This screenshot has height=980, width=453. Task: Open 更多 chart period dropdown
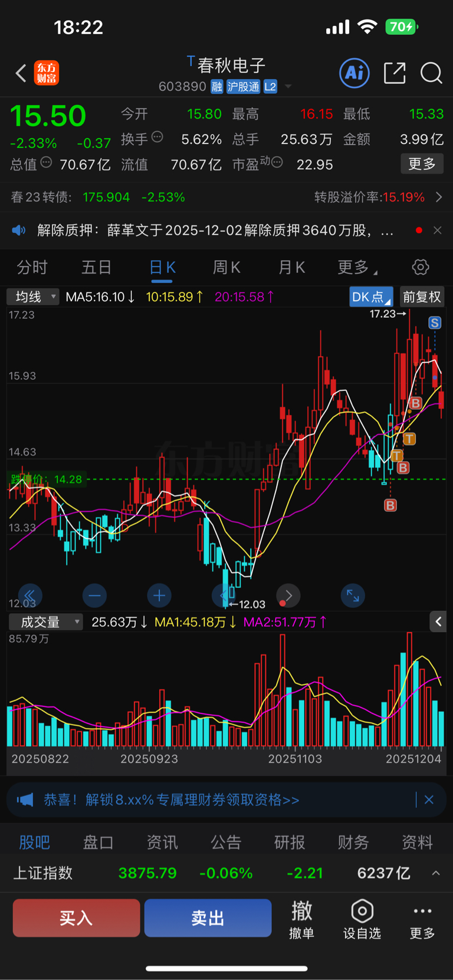(357, 267)
